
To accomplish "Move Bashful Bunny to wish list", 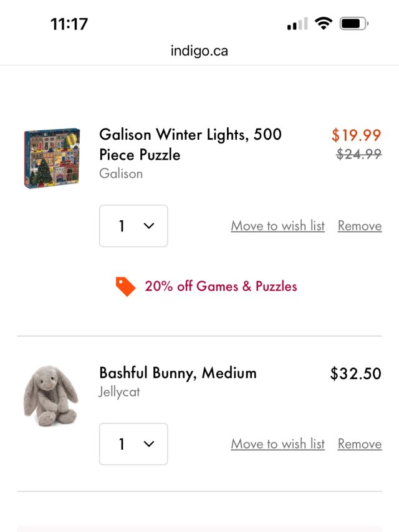I will (277, 444).
